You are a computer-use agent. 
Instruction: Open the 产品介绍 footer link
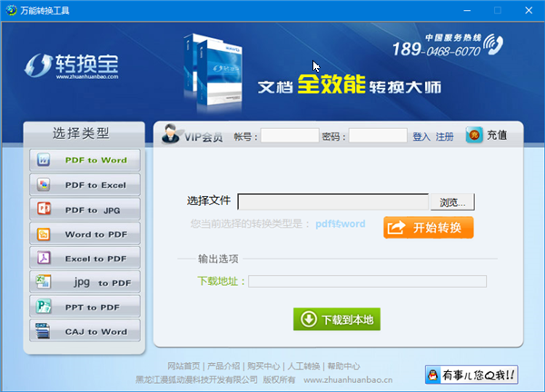pyautogui.click(x=223, y=366)
